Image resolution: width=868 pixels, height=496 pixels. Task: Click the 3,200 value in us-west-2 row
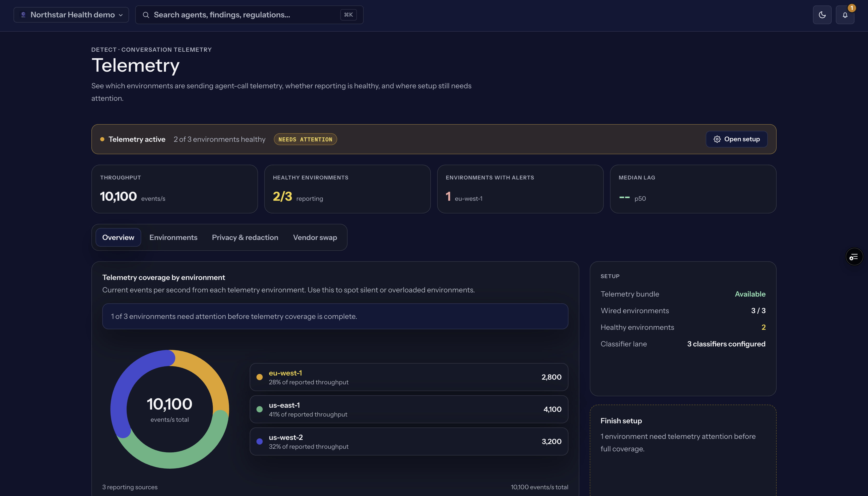[x=551, y=441]
